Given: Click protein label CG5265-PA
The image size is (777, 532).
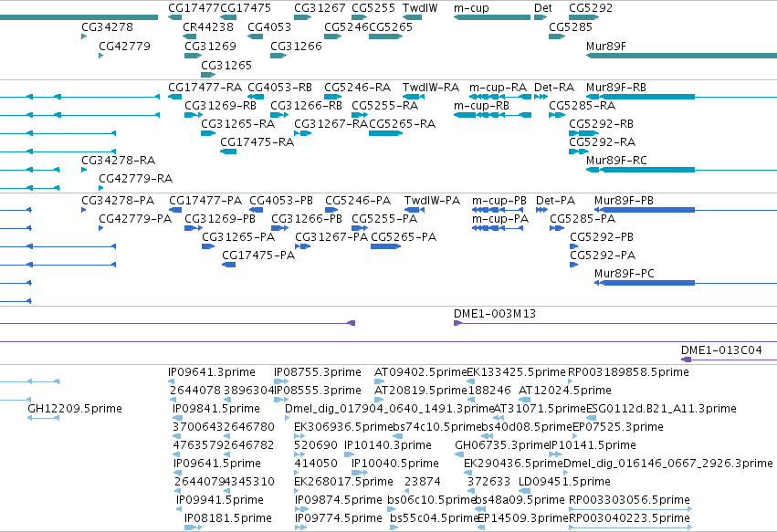Looking at the screenshot, I should tap(404, 237).
